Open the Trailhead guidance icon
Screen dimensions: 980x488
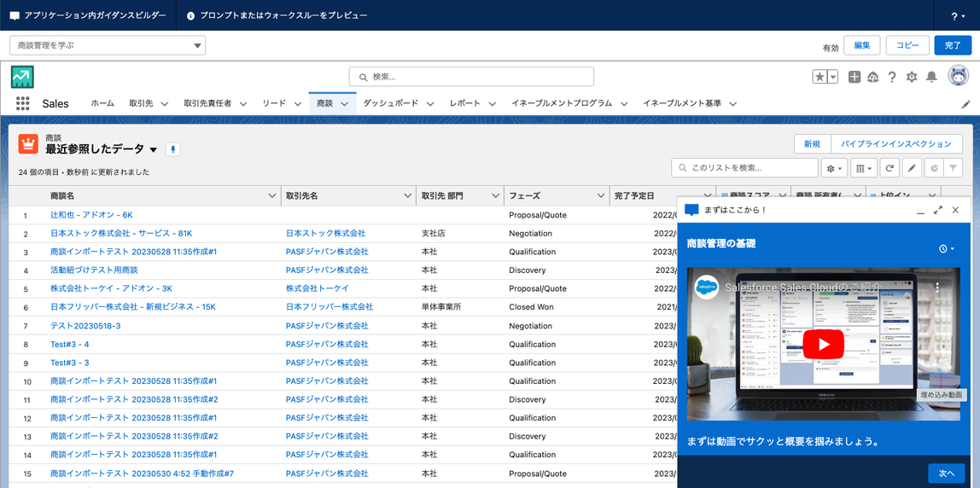[873, 77]
